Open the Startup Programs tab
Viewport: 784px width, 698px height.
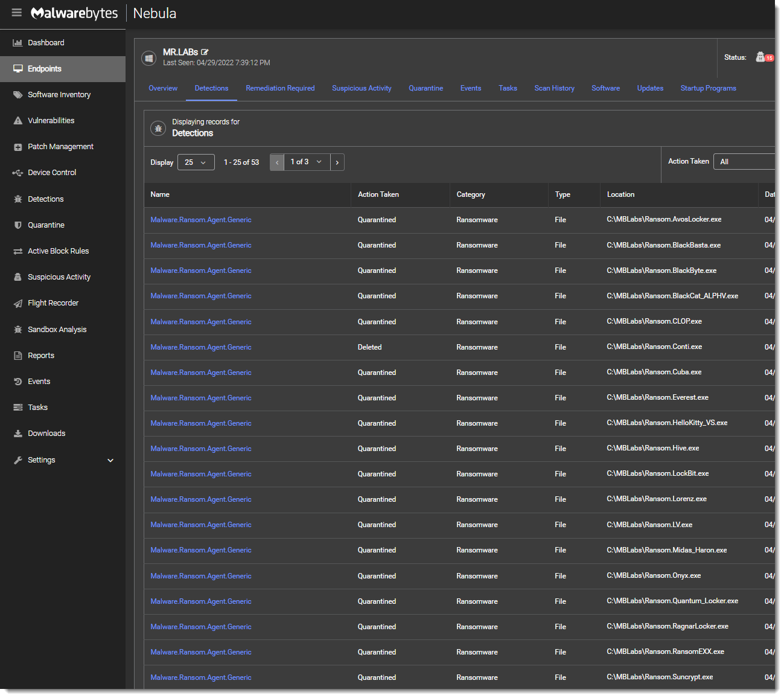[x=709, y=88]
